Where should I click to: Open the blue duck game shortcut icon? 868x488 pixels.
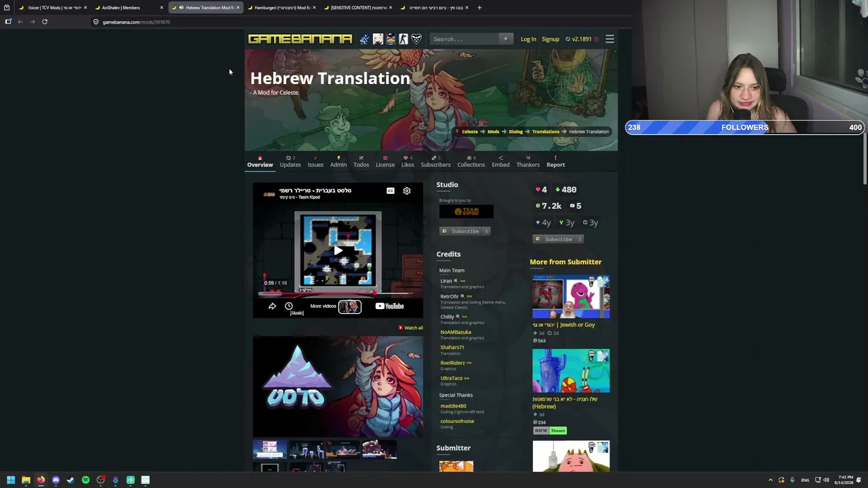click(x=391, y=39)
